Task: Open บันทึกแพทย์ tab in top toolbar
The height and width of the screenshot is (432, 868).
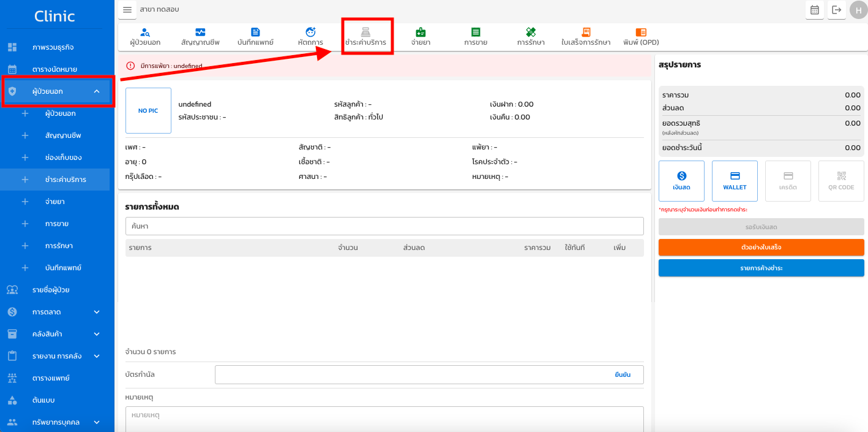Action: [255, 37]
